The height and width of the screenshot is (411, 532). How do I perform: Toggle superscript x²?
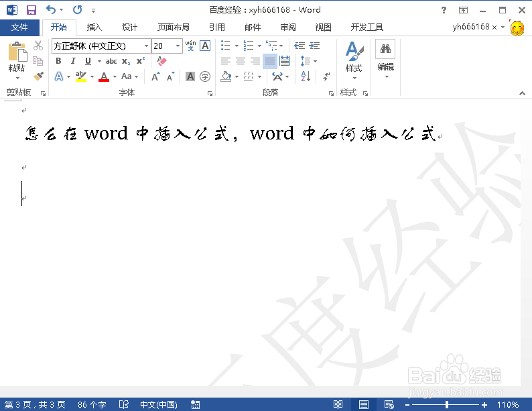(141, 61)
